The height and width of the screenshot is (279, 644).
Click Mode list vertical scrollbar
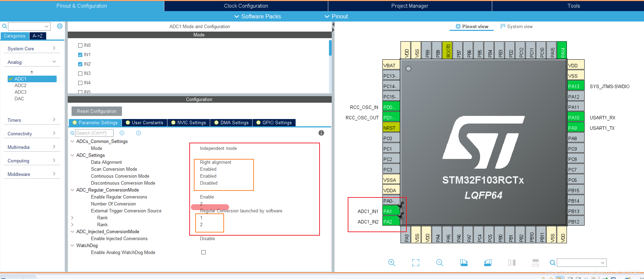pos(330,48)
